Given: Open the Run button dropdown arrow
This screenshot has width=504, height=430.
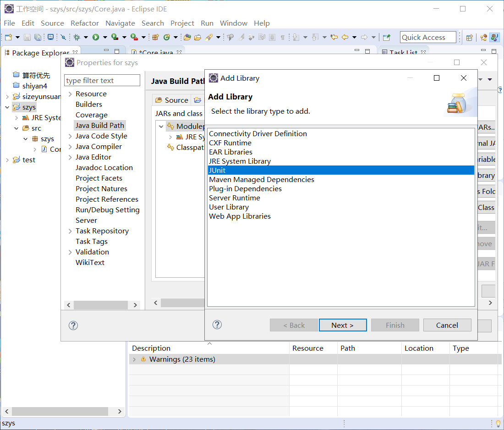Looking at the screenshot, I should (105, 37).
